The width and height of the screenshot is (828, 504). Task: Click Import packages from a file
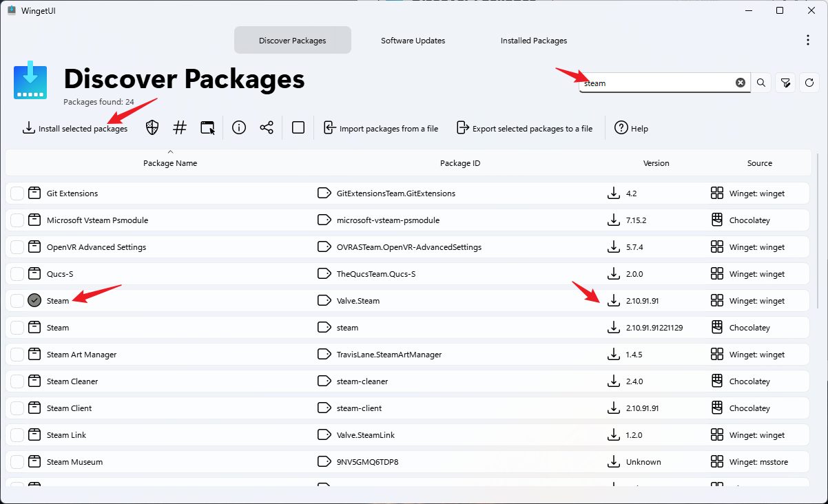[381, 129]
